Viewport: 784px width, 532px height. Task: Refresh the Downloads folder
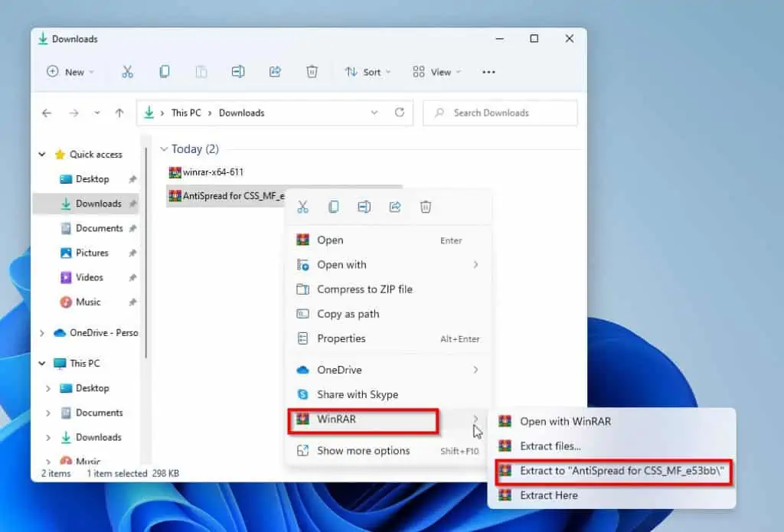[400, 113]
